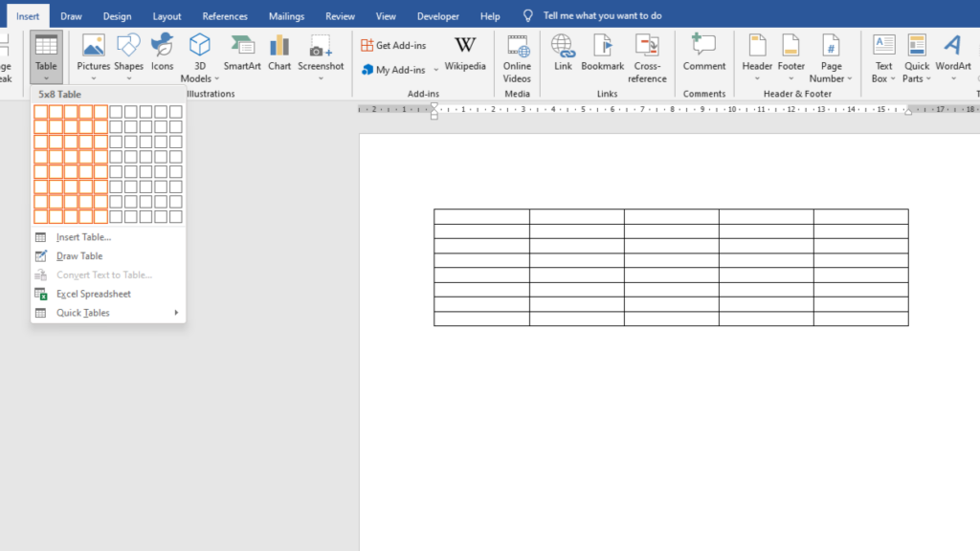Click the Icons button
The width and height of the screenshot is (980, 551).
coord(162,53)
